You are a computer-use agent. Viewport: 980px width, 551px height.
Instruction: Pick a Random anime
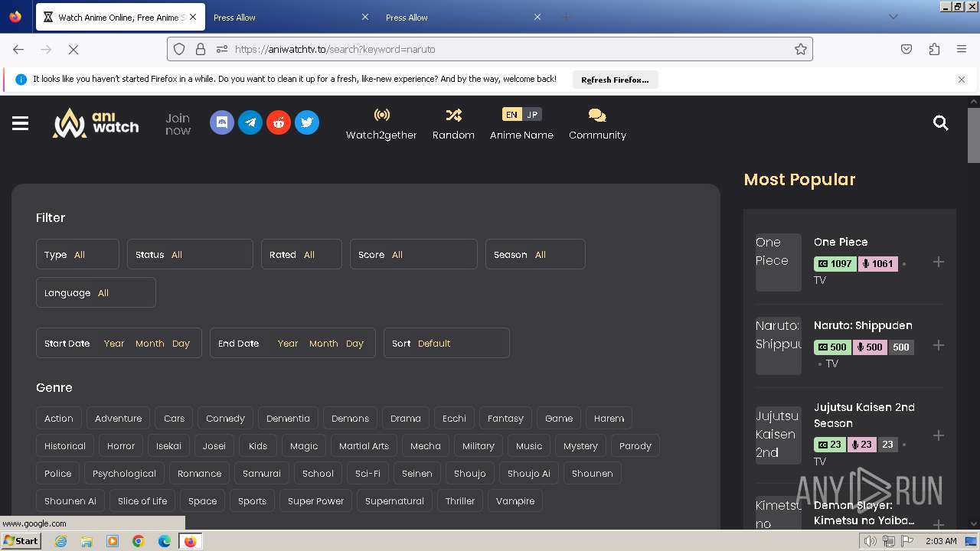click(x=453, y=124)
